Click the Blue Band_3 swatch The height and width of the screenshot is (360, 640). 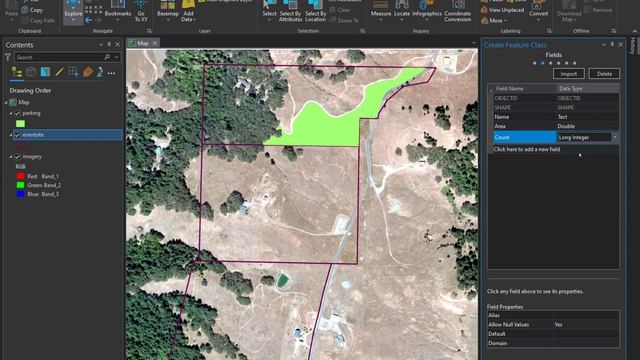[x=20, y=194]
